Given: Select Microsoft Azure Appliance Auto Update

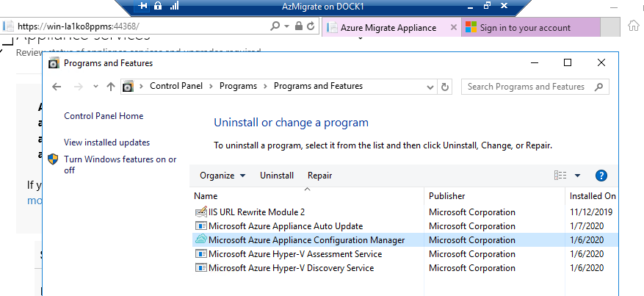Looking at the screenshot, I should 405,226.
